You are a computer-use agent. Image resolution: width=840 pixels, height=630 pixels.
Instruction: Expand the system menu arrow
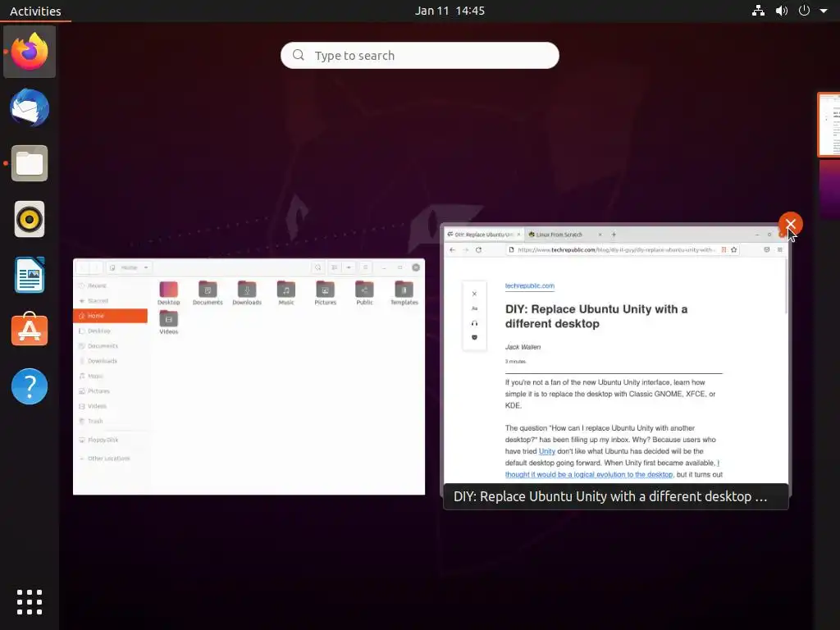click(824, 11)
